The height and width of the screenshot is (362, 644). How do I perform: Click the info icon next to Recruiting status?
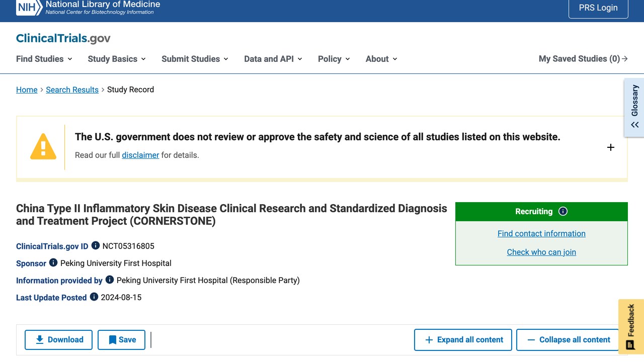563,211
